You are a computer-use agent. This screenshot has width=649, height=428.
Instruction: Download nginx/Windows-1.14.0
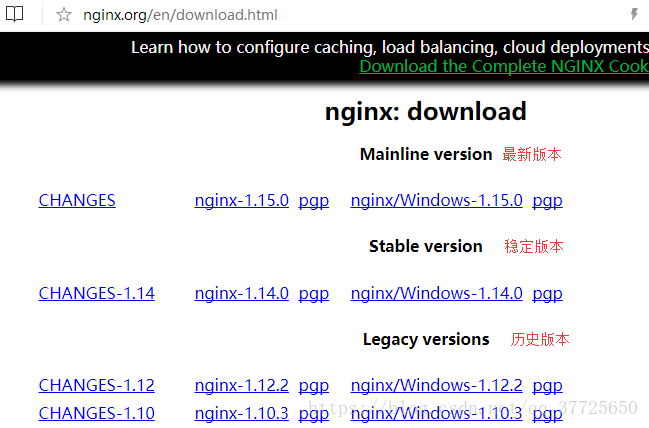(437, 293)
